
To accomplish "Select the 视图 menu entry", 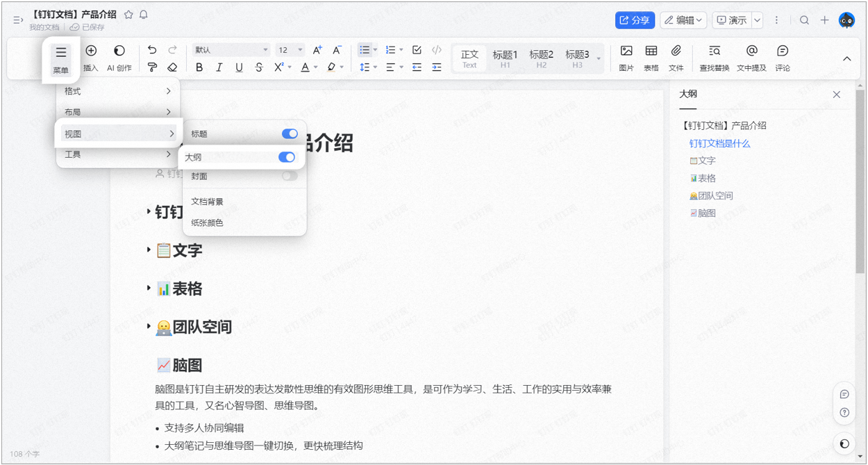I will click(118, 133).
